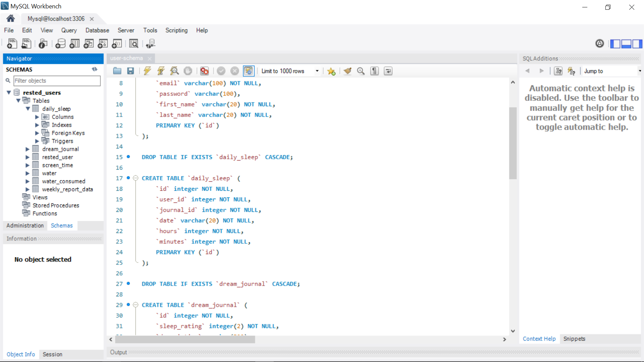Image resolution: width=644 pixels, height=362 pixels.
Task: Run explain plan magnifier icon
Action: coord(174,71)
